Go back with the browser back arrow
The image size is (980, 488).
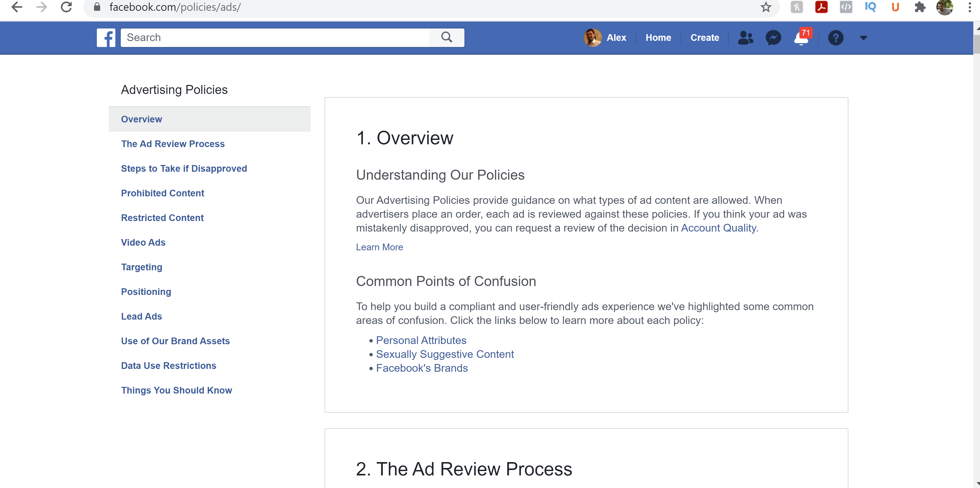point(17,7)
